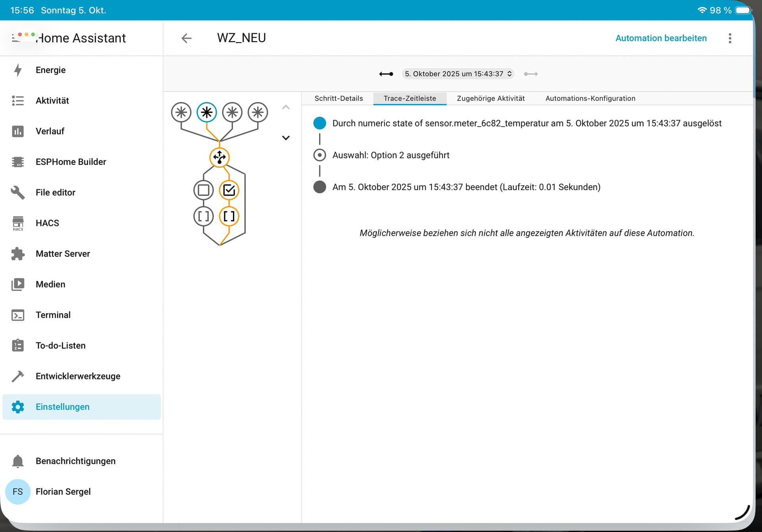Open trace timestamp dropdown selector

[x=458, y=74]
